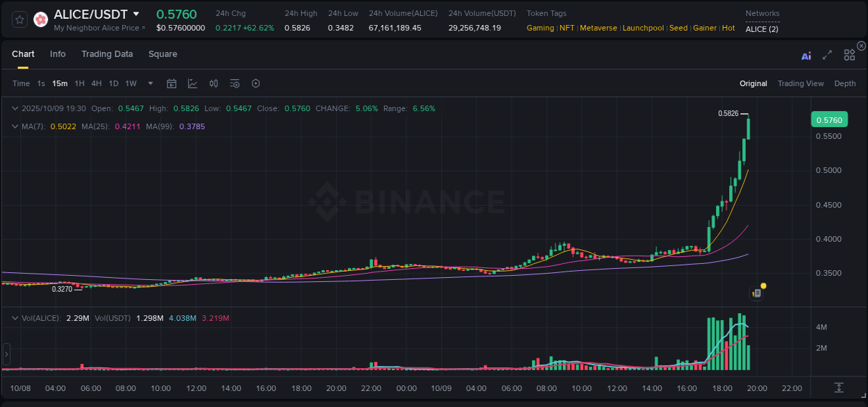The image size is (868, 407).
Task: Open the widgets layout panel icon
Action: pos(849,55)
